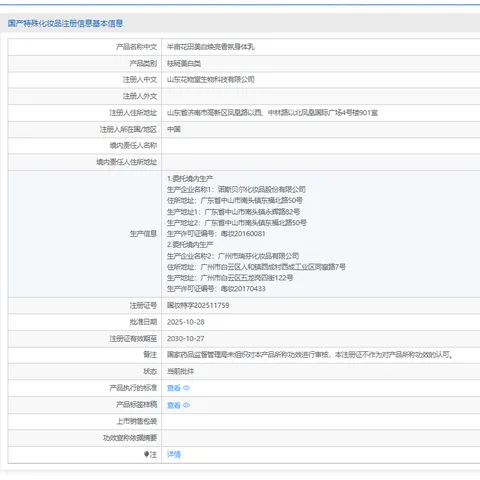480x480 pixels.
Task: Click the 注册证号 label
Action: pos(143,306)
